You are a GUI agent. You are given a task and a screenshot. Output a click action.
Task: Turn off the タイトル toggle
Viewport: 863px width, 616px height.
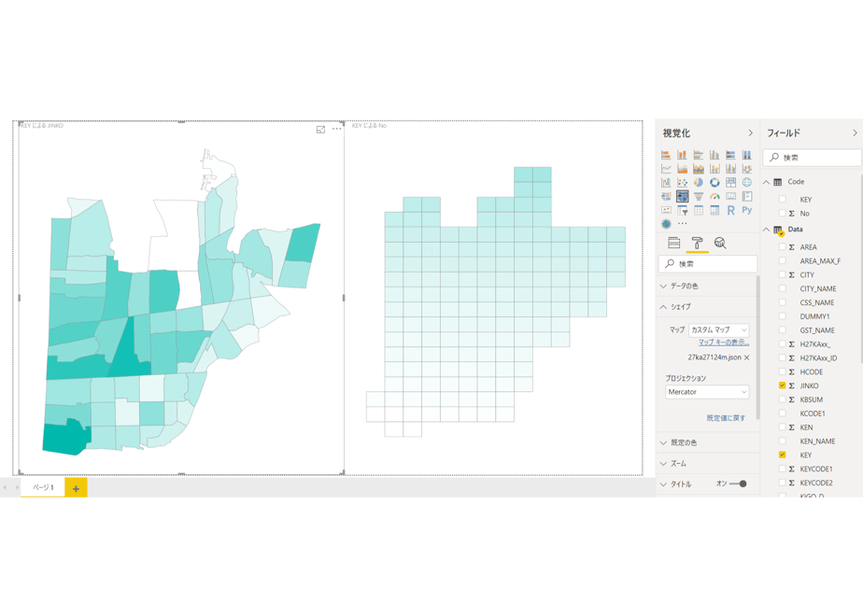click(x=738, y=484)
